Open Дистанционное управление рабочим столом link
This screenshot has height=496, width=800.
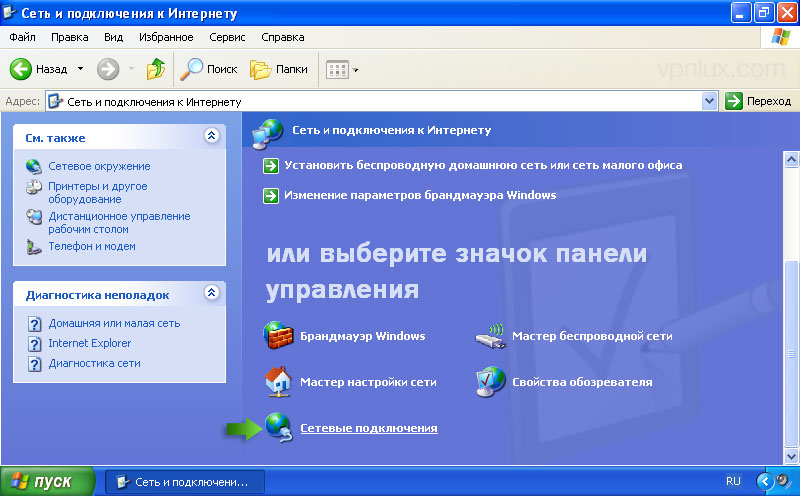(x=119, y=222)
